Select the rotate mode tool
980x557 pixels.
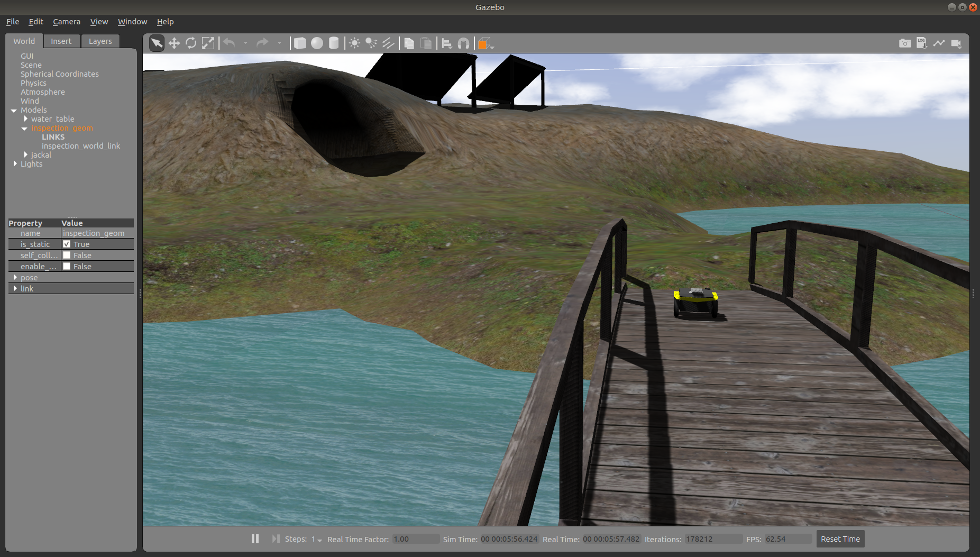191,43
